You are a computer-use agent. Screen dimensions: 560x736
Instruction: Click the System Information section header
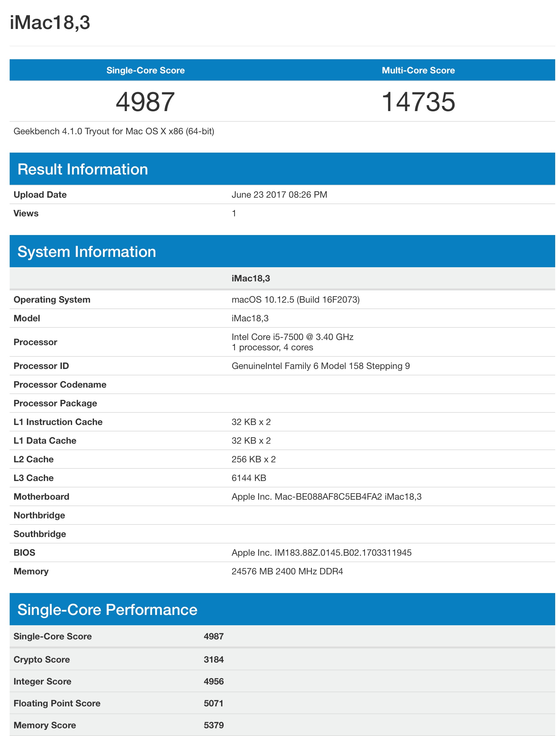pyautogui.click(x=282, y=251)
